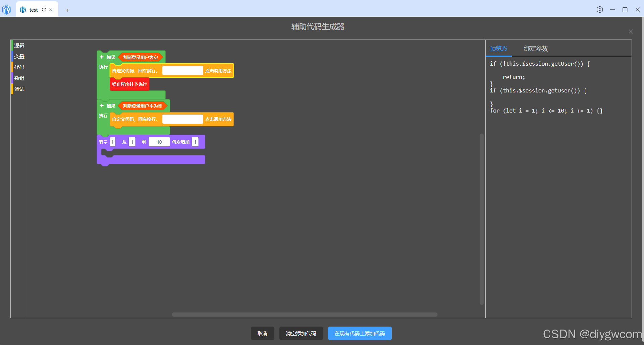Click the app logo icon in title bar
Viewport: 644px width, 345px height.
[6, 10]
